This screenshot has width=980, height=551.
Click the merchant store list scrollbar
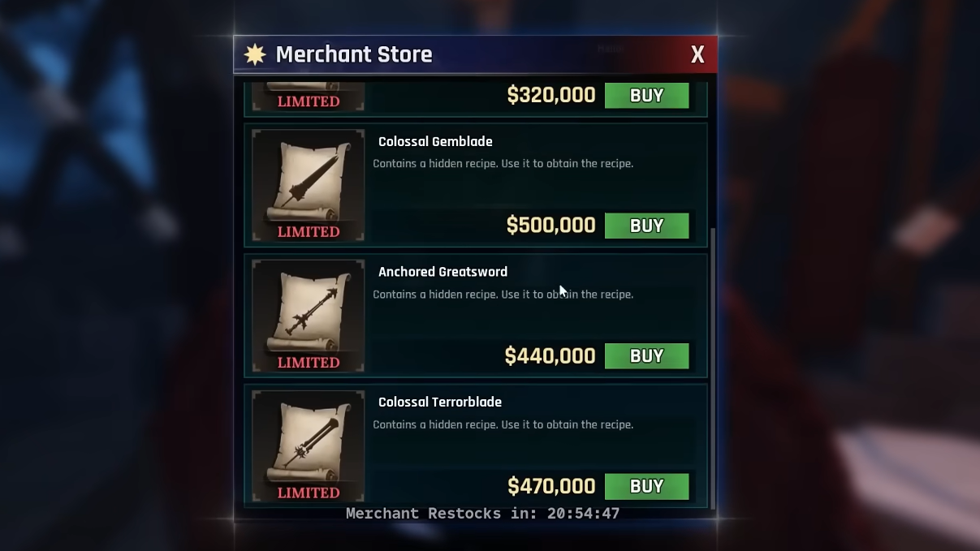point(713,368)
